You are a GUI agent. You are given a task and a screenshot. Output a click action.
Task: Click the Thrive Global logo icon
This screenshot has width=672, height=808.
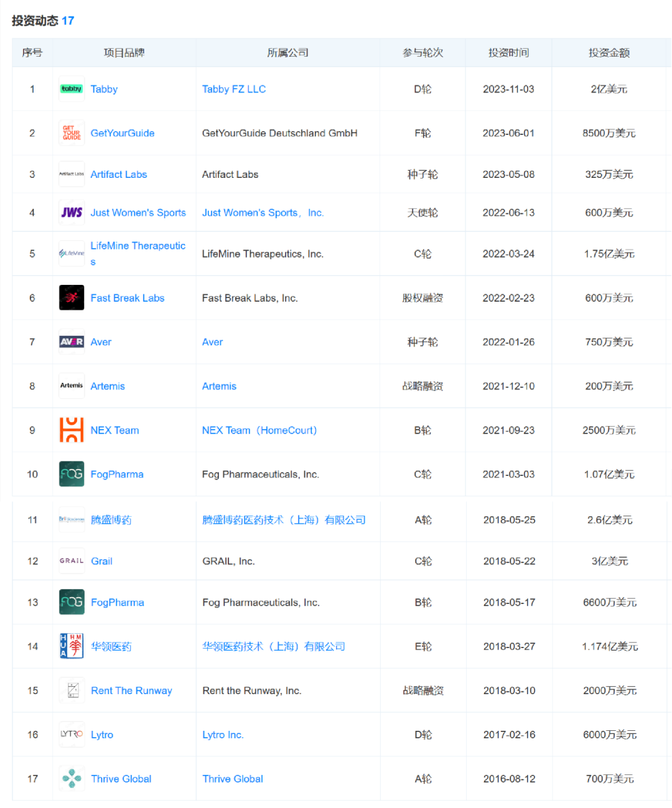tap(72, 779)
